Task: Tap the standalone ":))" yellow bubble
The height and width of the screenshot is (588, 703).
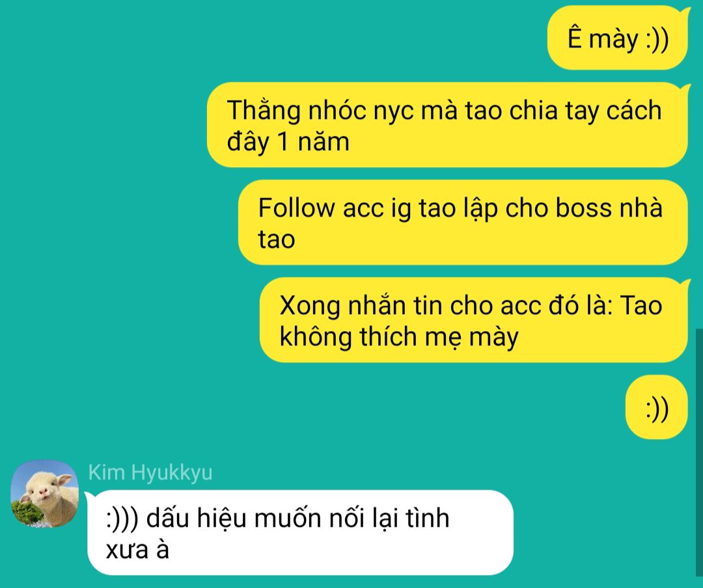Action: 656,407
